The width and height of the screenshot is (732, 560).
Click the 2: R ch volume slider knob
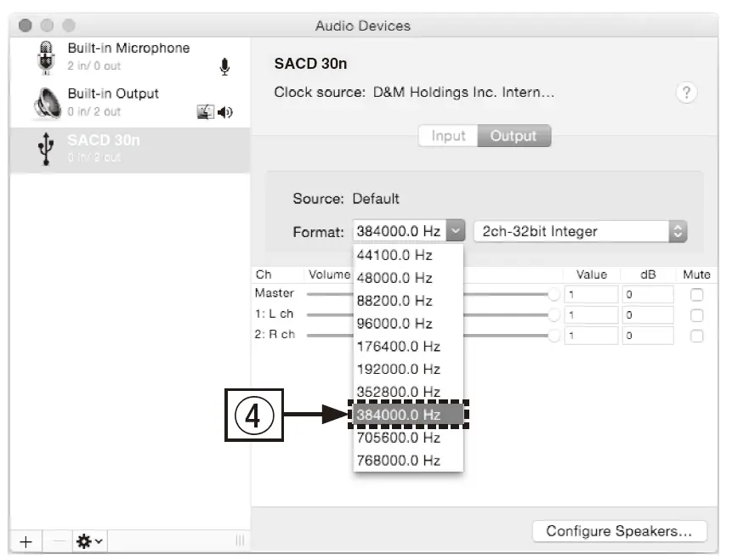553,336
